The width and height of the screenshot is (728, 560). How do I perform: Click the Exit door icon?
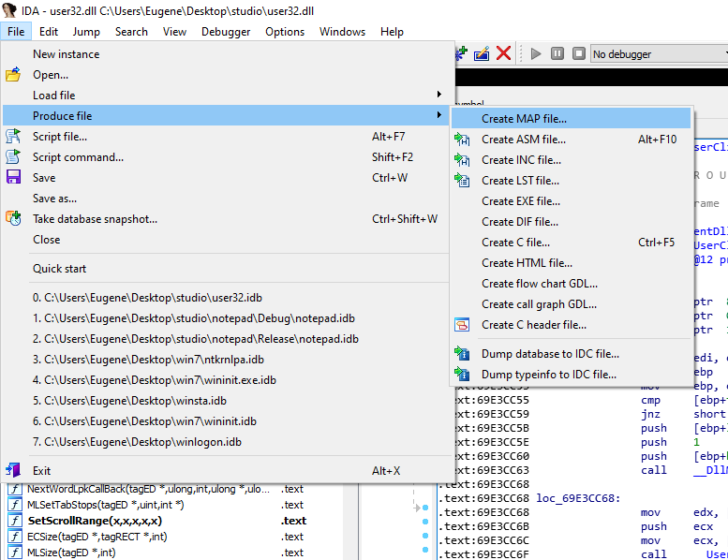[x=13, y=470]
